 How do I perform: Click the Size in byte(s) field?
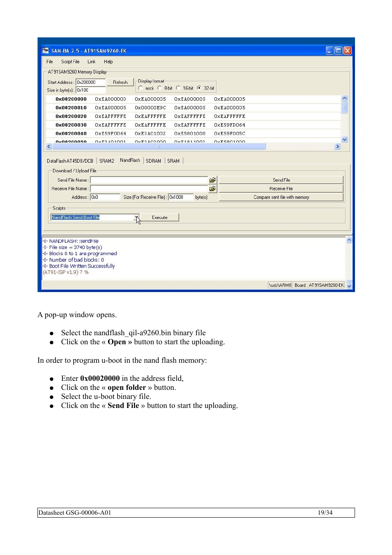pyautogui.click(x=91, y=90)
